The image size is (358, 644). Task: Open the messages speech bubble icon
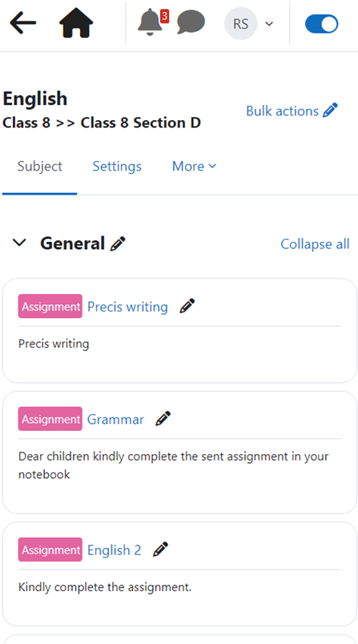[191, 22]
